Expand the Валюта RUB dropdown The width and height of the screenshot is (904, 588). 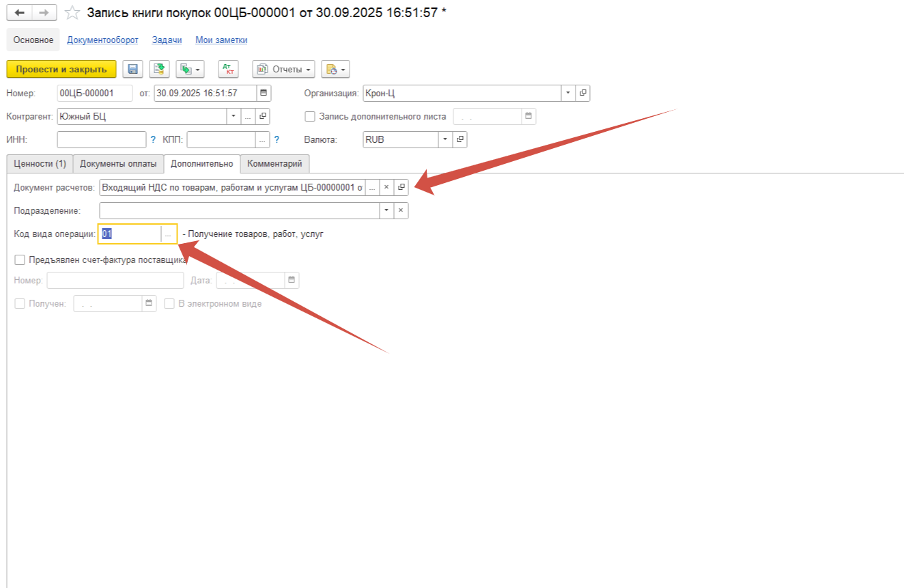point(445,139)
